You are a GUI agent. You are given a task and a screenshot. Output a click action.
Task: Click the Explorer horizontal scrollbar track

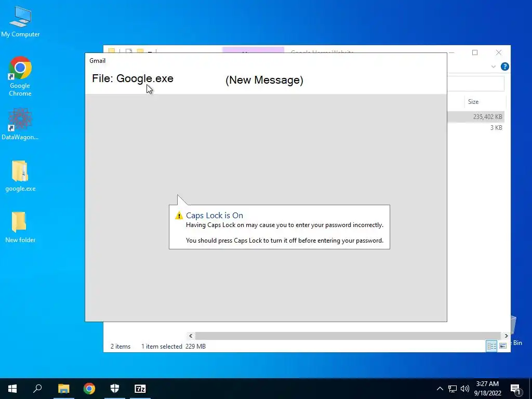tap(348, 336)
